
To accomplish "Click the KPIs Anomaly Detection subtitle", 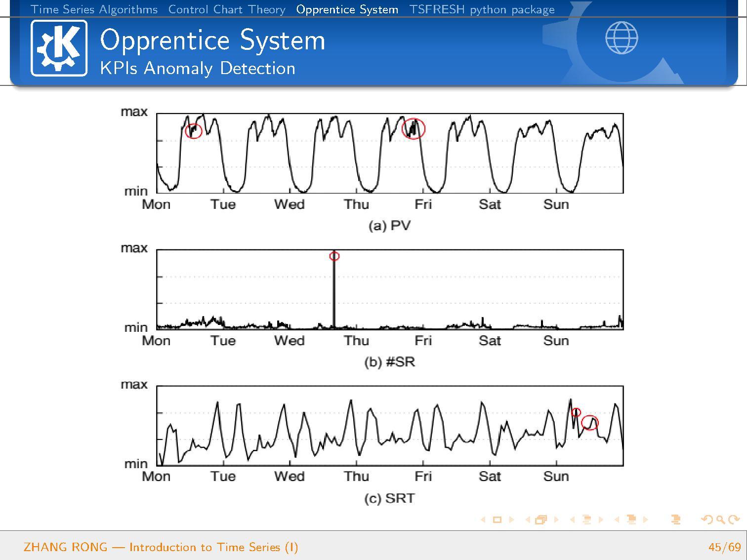I will click(198, 68).
